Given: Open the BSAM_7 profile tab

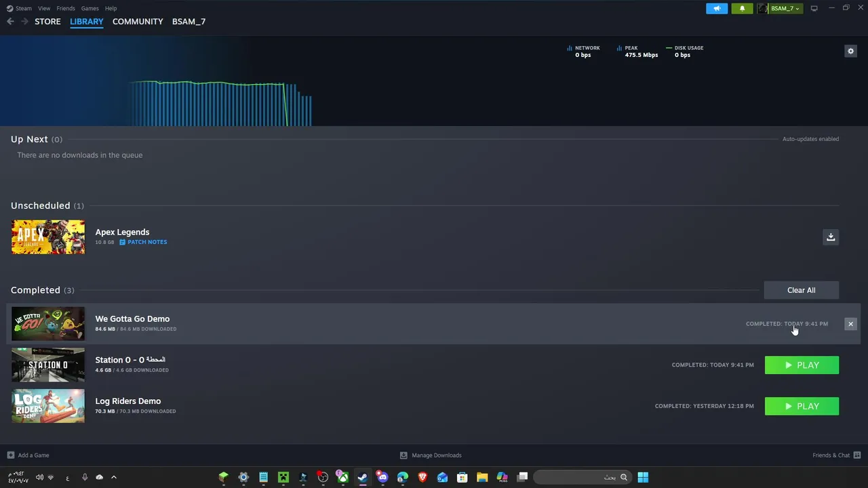Looking at the screenshot, I should point(189,22).
